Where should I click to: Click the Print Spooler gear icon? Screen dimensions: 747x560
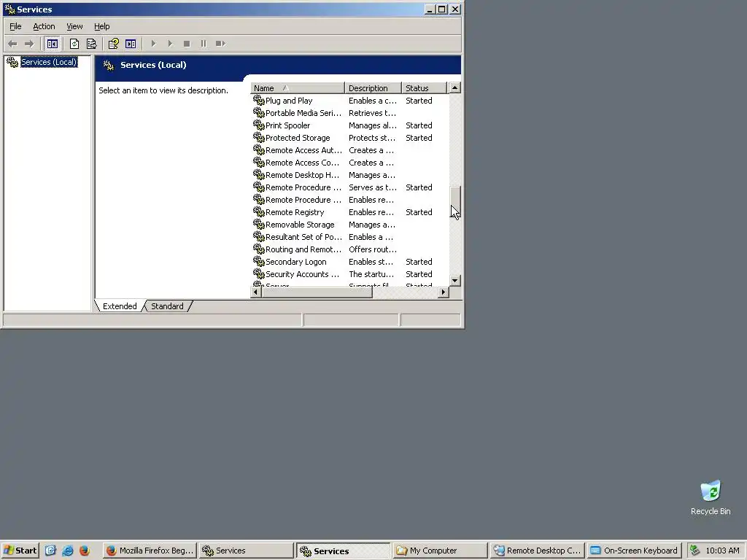(259, 125)
